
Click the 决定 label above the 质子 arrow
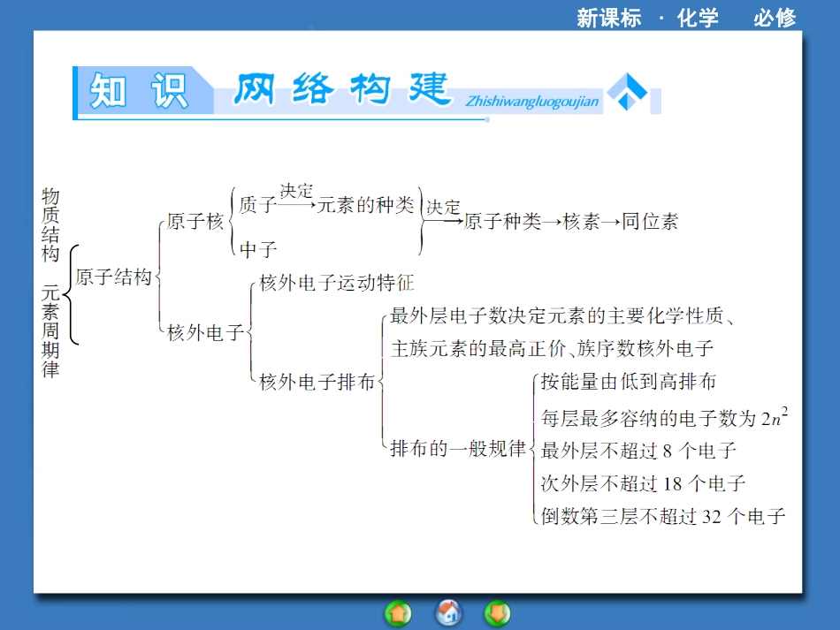tap(296, 191)
